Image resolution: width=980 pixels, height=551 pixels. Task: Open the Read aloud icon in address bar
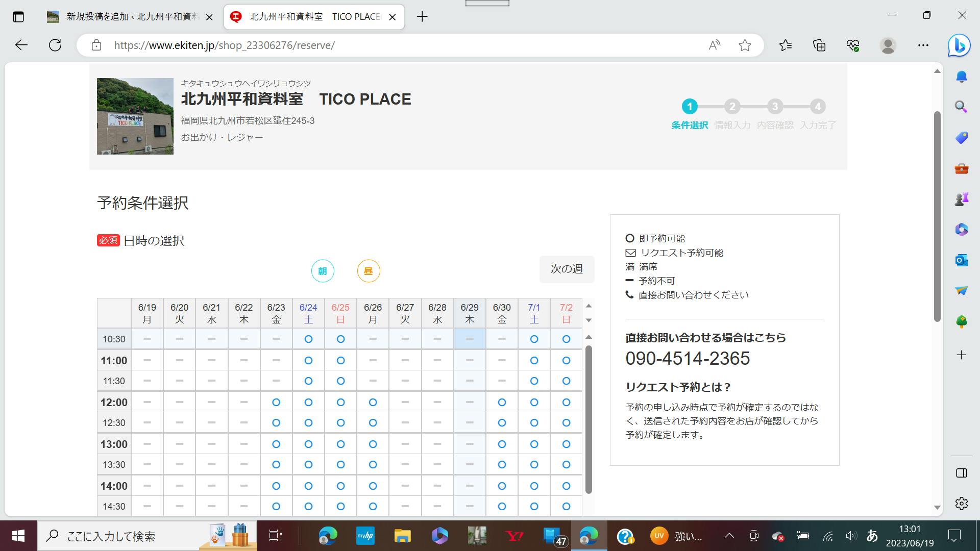714,45
